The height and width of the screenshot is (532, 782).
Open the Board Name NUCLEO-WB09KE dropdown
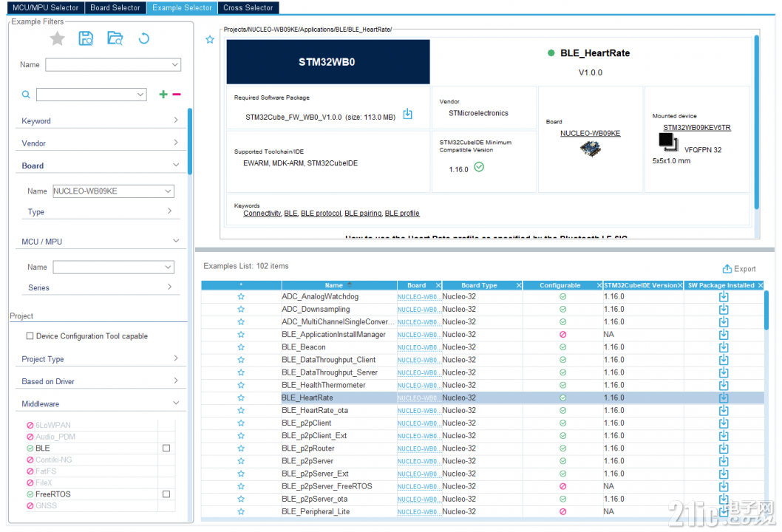click(x=168, y=191)
